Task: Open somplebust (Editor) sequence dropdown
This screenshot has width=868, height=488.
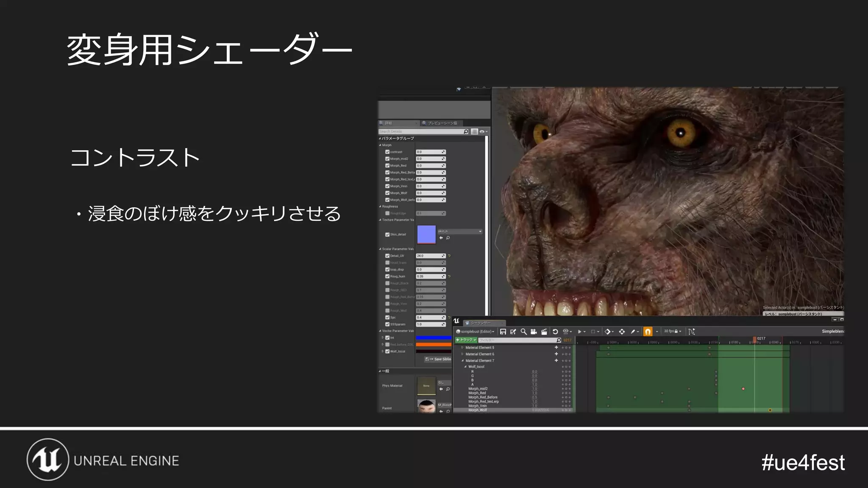Action: point(475,332)
